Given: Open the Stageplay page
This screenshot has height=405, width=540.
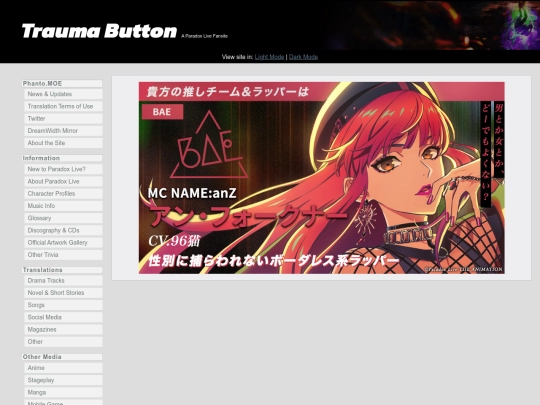Looking at the screenshot, I should click(63, 380).
